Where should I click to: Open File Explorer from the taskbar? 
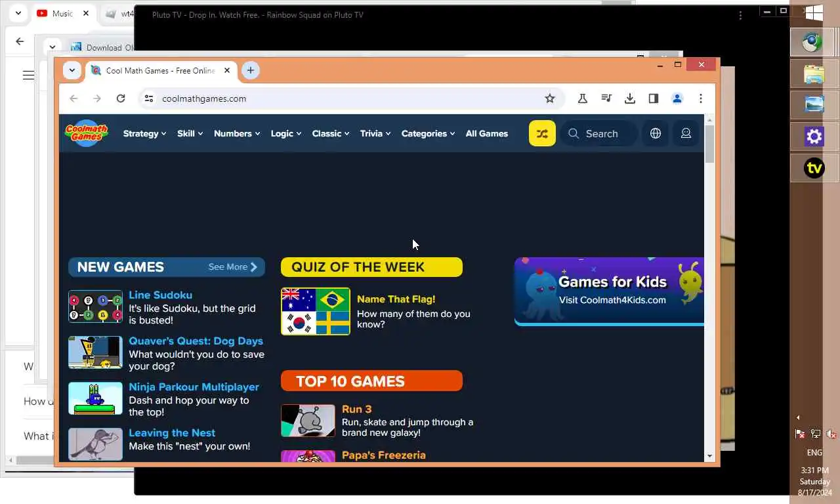(814, 74)
